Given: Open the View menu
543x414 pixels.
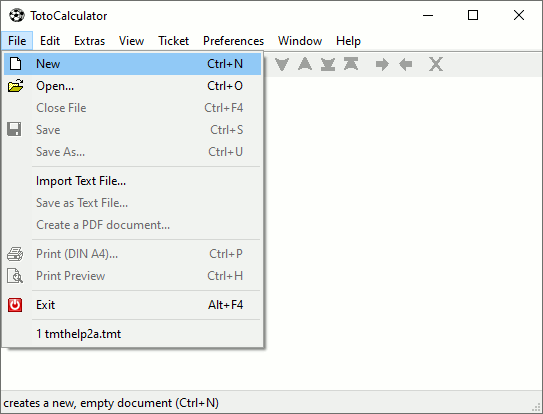Looking at the screenshot, I should [132, 41].
